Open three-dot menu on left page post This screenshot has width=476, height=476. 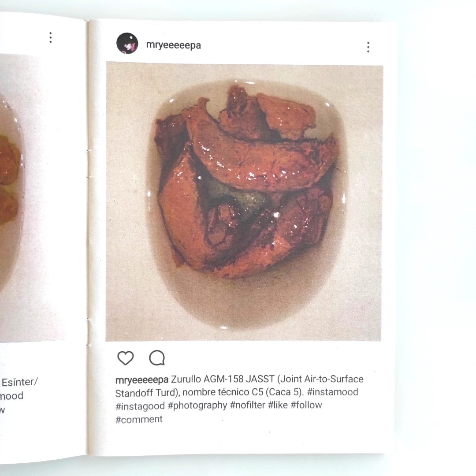tap(50, 37)
